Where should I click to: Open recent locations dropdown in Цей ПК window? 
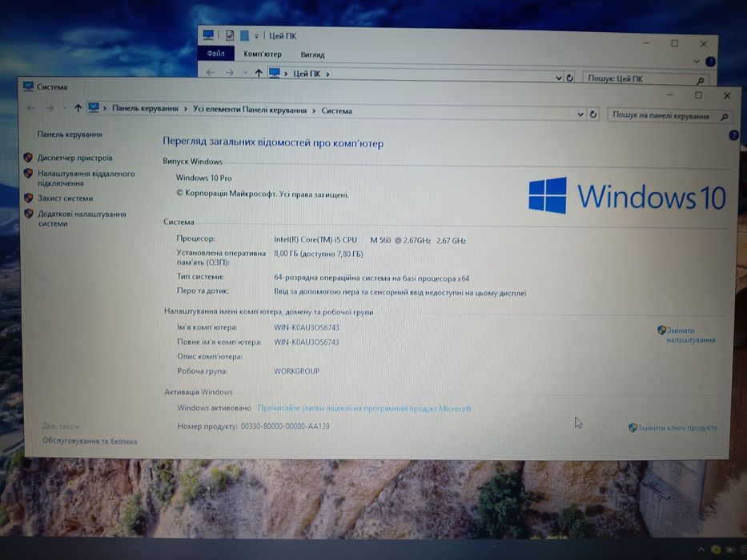coord(245,73)
